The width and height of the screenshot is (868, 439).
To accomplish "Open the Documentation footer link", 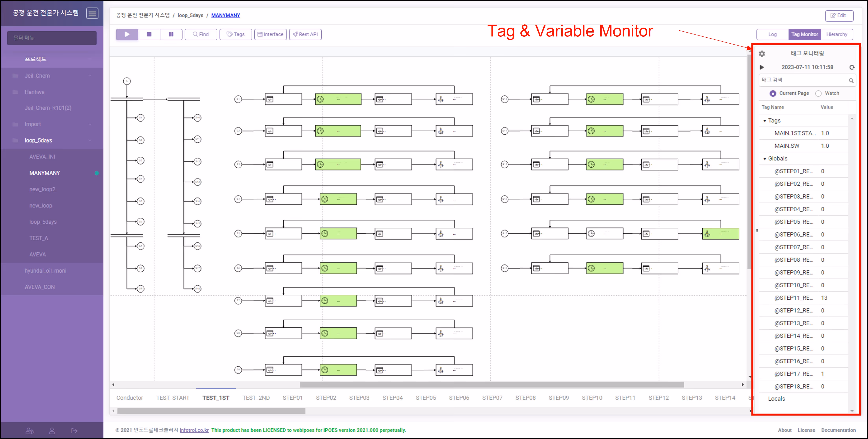I will click(x=838, y=430).
